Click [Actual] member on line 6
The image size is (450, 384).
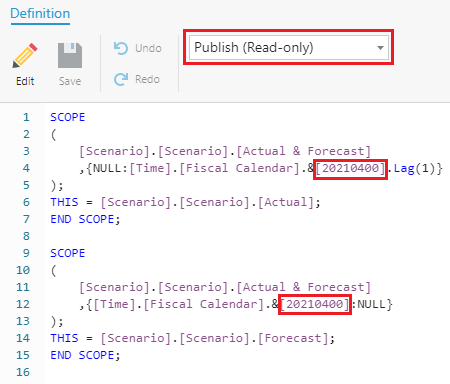[286, 202]
